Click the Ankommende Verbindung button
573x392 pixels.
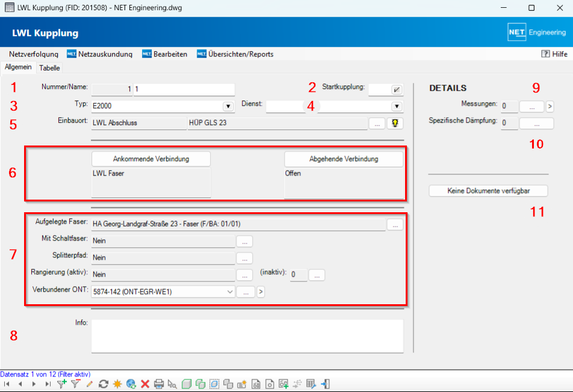click(x=151, y=159)
